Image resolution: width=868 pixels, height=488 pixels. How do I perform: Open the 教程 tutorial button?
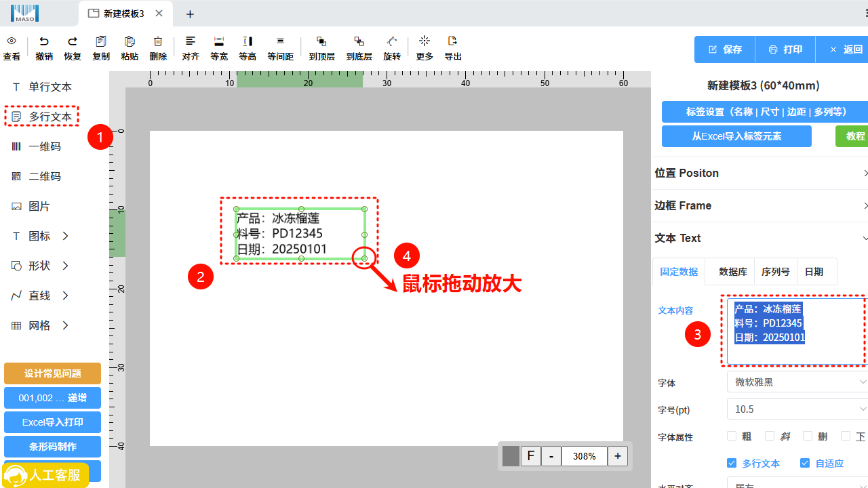tap(852, 136)
